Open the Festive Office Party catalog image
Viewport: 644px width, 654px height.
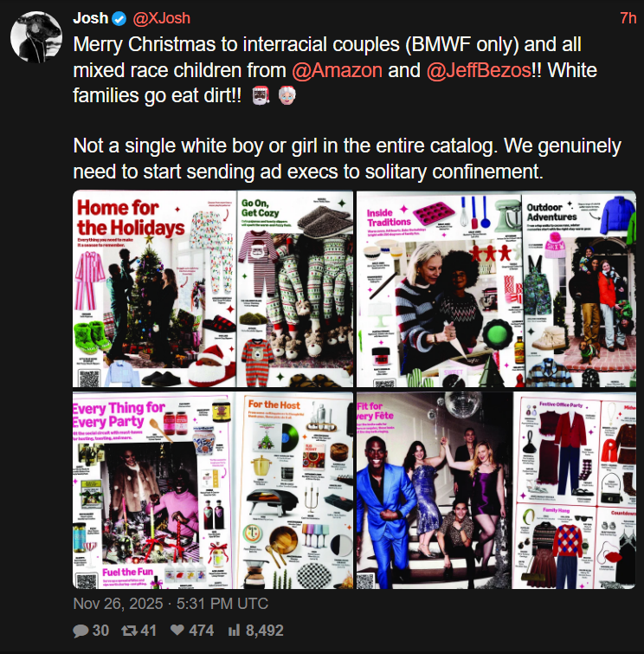(496, 490)
